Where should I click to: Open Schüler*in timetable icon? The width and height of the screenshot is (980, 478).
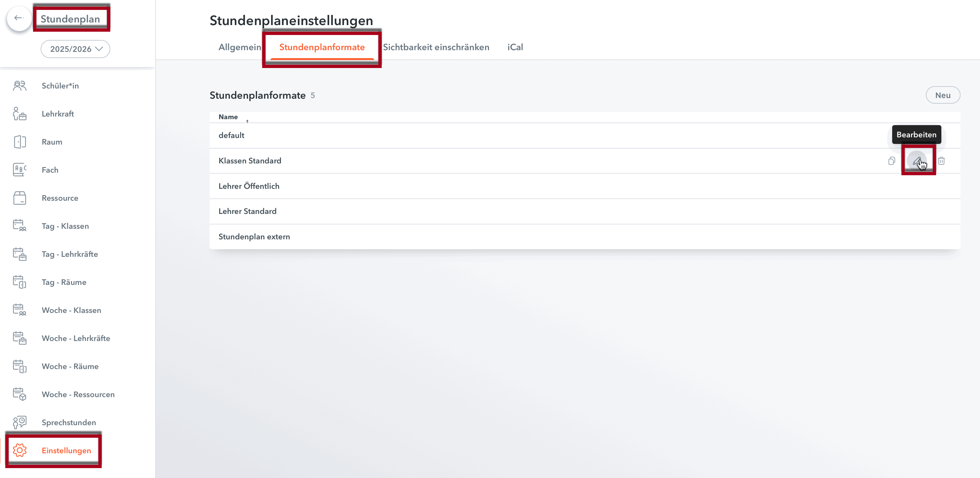click(x=19, y=85)
